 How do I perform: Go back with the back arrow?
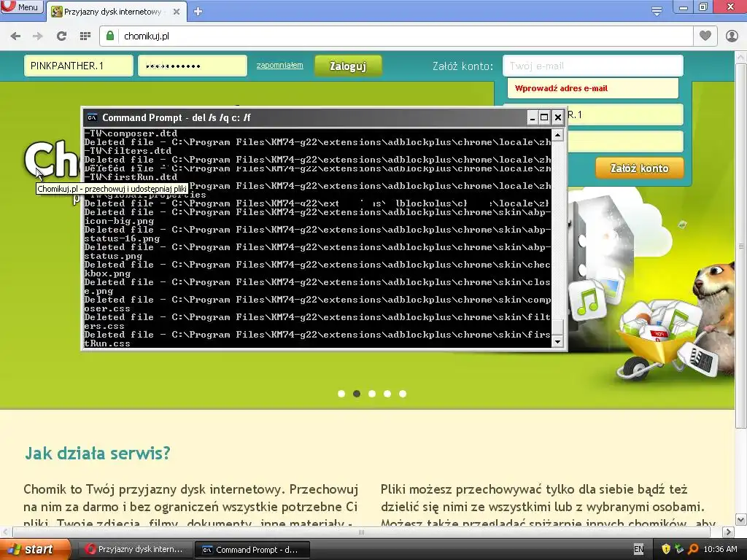pos(15,36)
